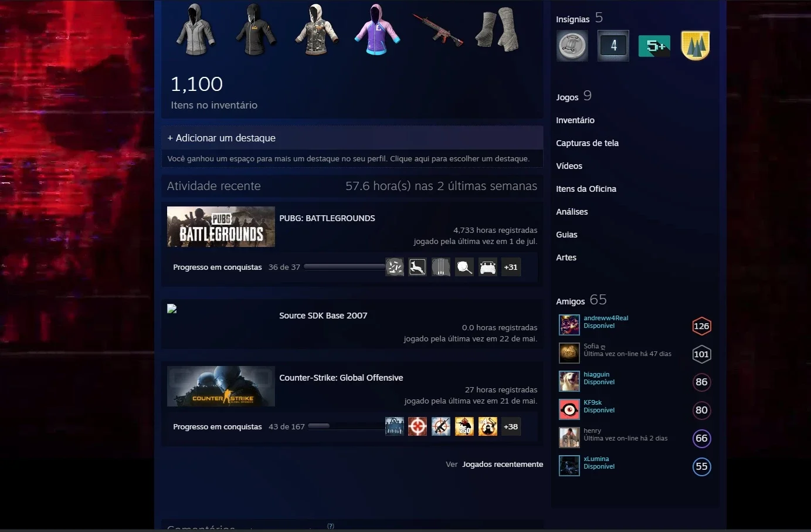Open the green 5+ badge
811x532 pixels.
[654, 46]
